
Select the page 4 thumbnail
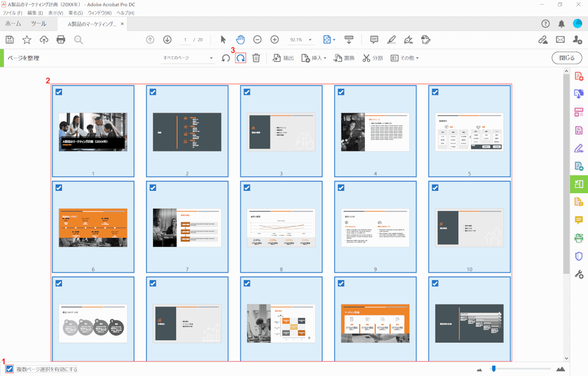click(375, 131)
